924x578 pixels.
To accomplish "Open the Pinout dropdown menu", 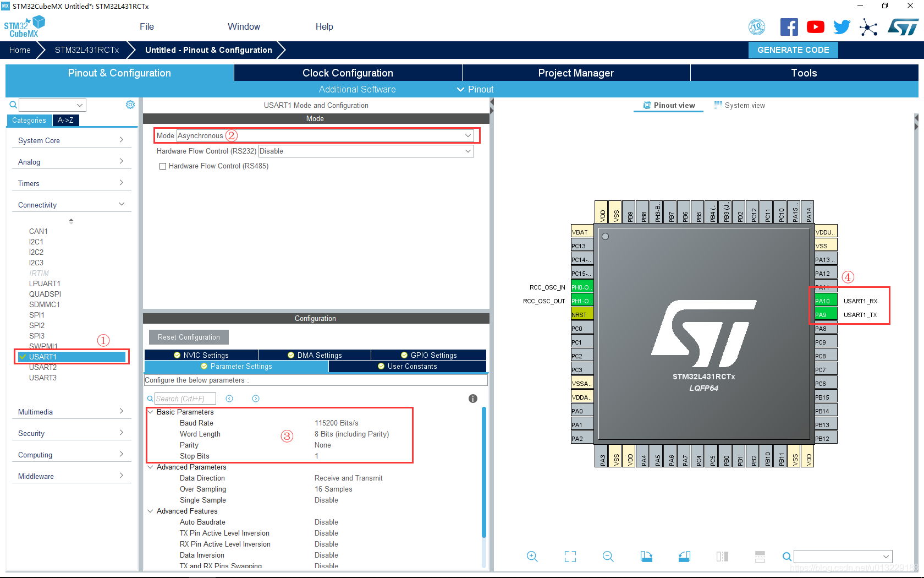I will click(475, 89).
